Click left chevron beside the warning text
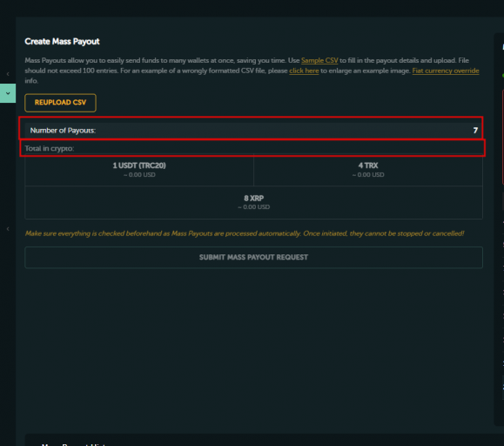Screen dimensions: 504x446 [8, 229]
